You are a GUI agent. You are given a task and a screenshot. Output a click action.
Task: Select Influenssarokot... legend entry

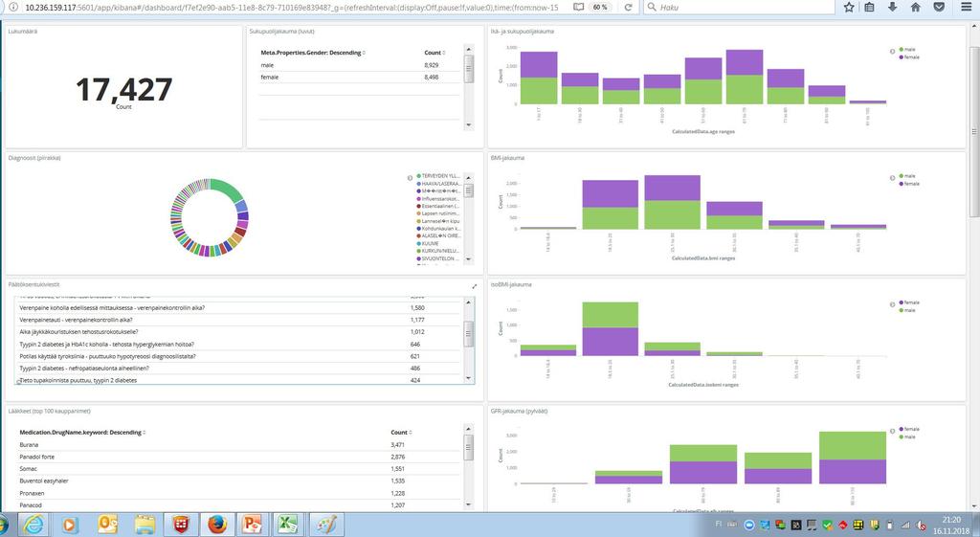pyautogui.click(x=438, y=199)
